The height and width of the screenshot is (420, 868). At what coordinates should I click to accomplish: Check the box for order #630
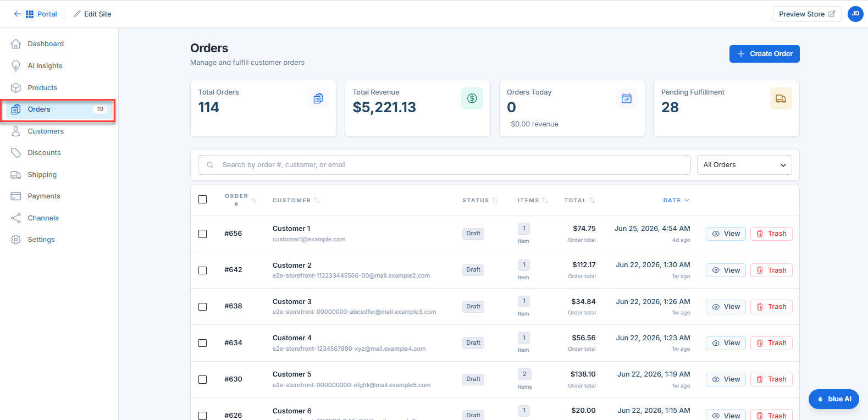coord(203,380)
